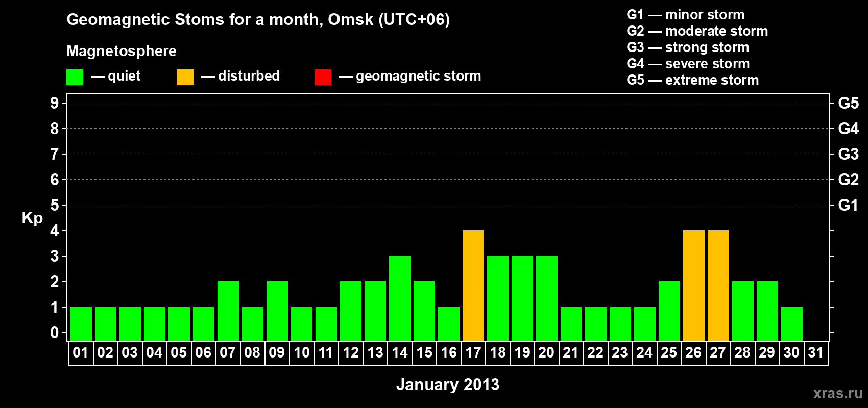
Task: Click the green bar for day 14
Action: [x=400, y=298]
